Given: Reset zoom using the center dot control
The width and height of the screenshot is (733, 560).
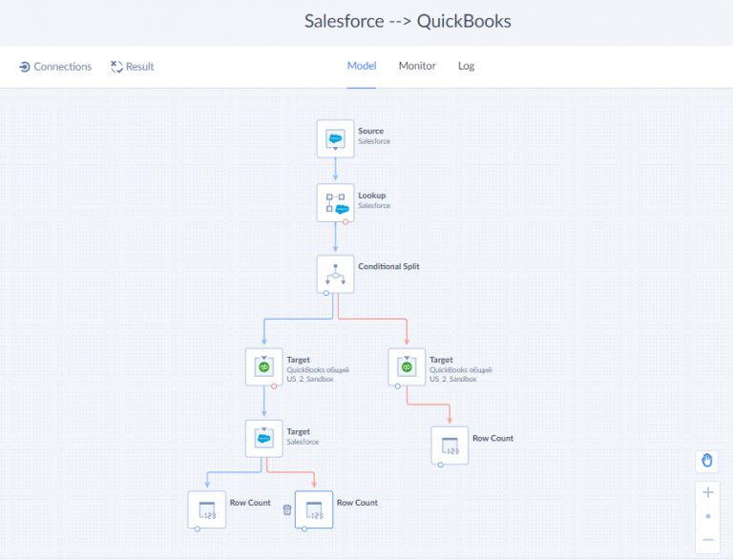Looking at the screenshot, I should [x=707, y=516].
